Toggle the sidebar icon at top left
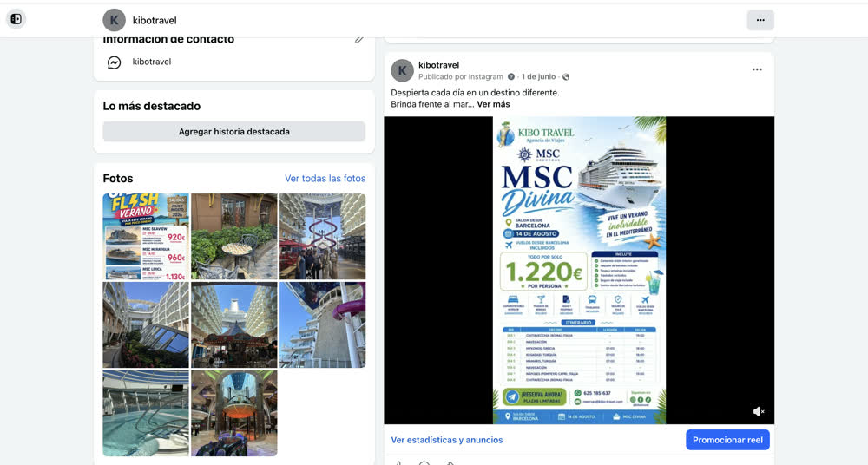This screenshot has height=465, width=868. click(x=16, y=19)
